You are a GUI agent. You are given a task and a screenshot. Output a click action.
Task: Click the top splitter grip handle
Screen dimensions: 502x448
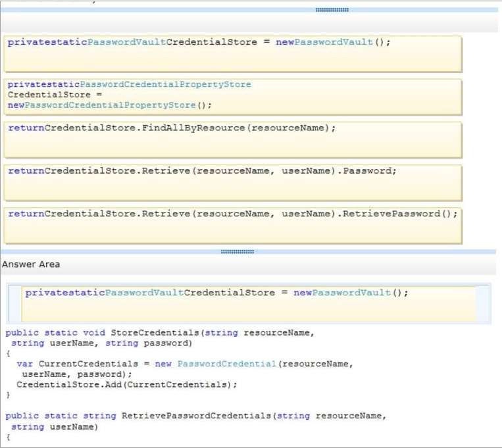pos(332,10)
